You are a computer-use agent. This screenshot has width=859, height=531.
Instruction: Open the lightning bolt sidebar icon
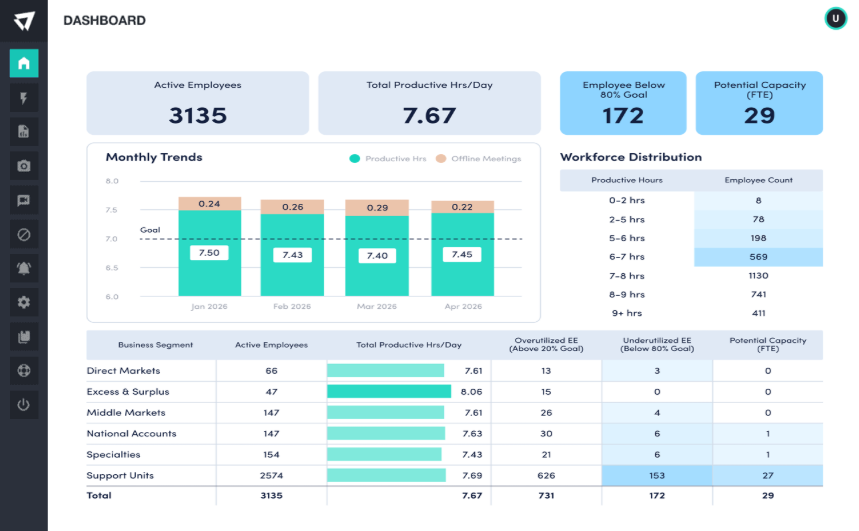[x=24, y=98]
